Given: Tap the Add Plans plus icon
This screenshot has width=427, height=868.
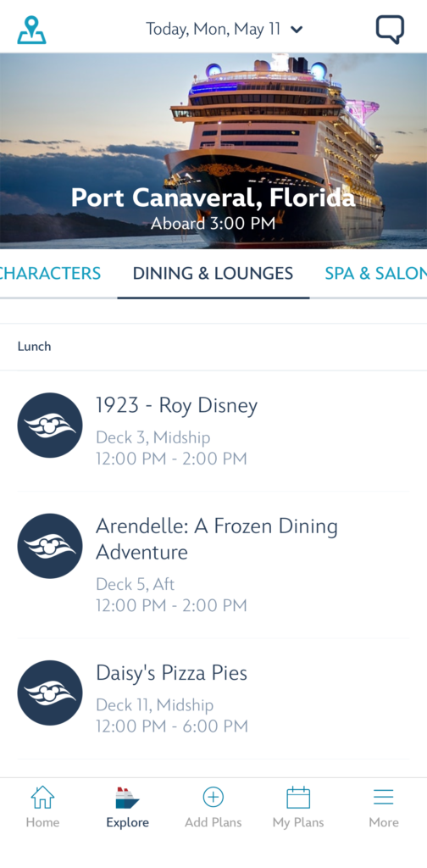Looking at the screenshot, I should pos(213,798).
